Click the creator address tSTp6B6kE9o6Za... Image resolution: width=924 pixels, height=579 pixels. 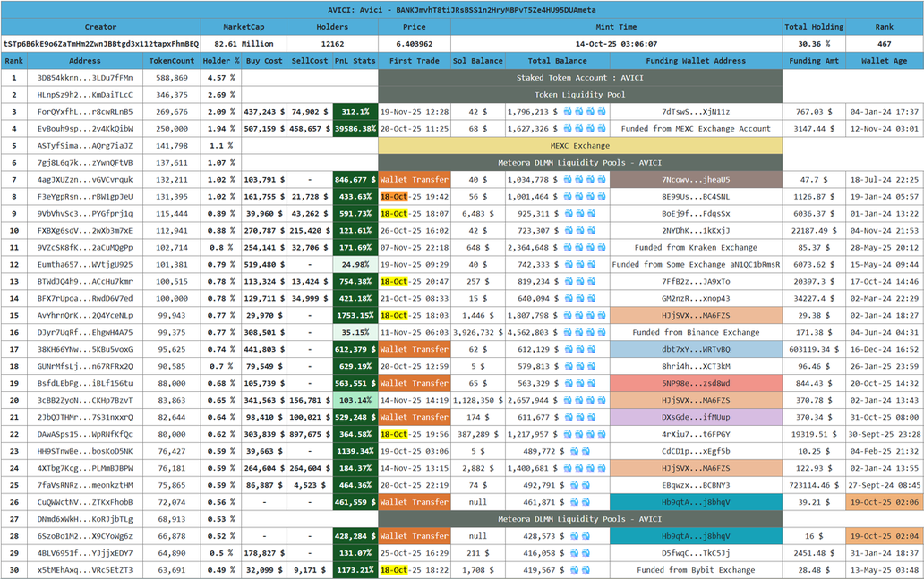(x=100, y=43)
